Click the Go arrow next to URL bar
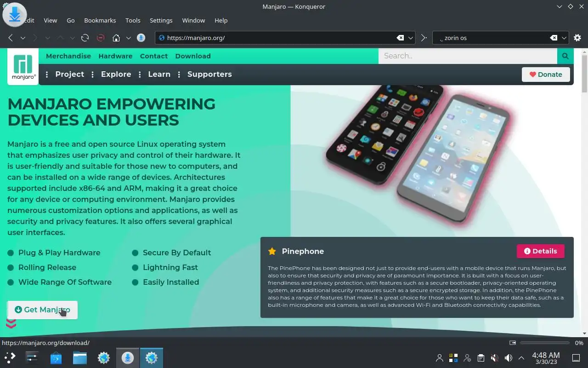Viewport: 588px width, 368px height. coord(424,38)
